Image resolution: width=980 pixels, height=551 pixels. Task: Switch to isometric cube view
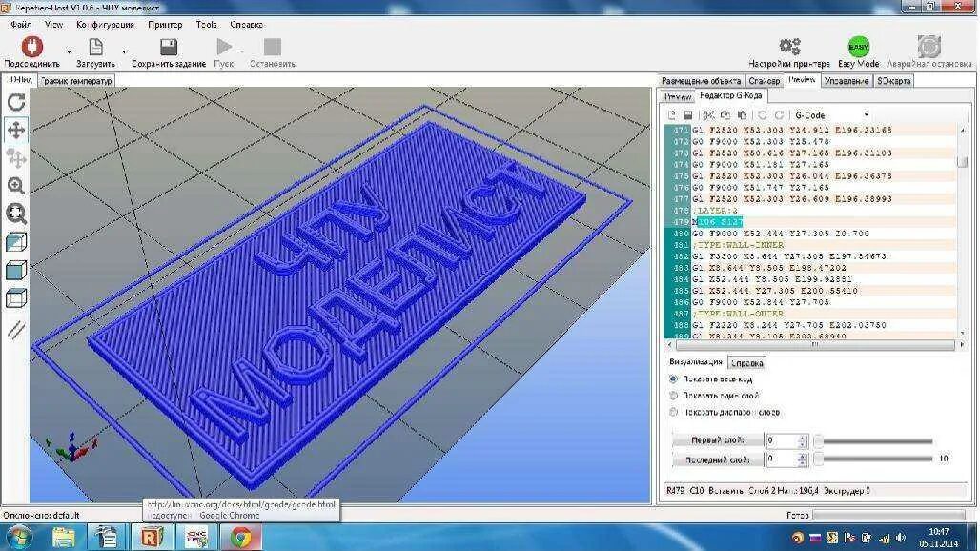(16, 242)
